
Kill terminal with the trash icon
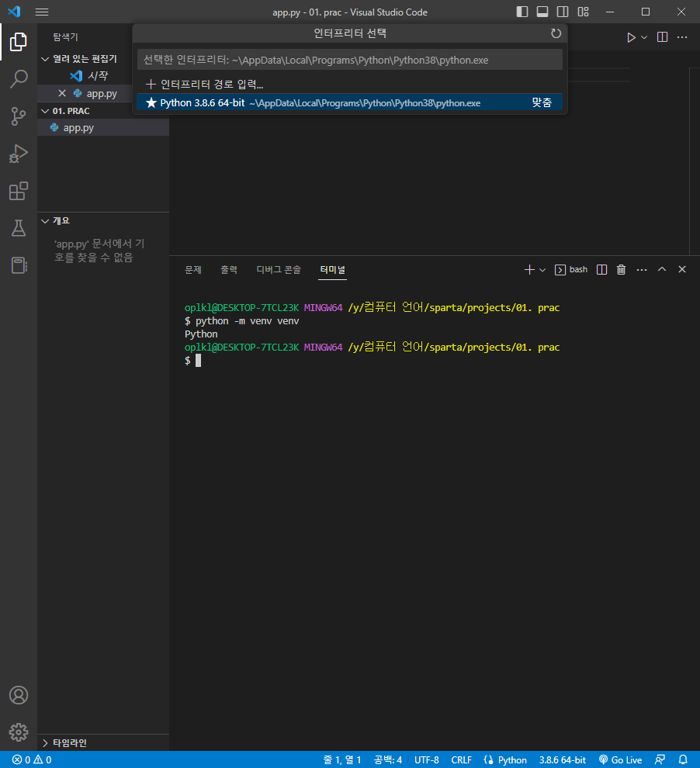pyautogui.click(x=621, y=269)
